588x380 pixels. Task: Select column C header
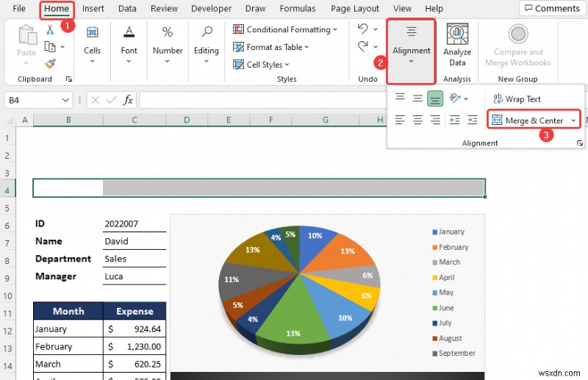click(x=135, y=120)
